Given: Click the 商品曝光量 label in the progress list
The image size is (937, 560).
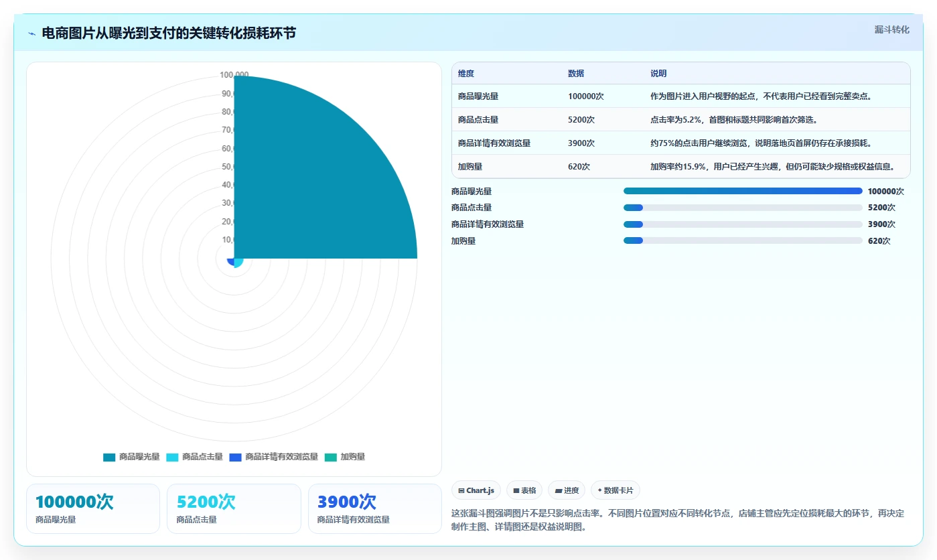Looking at the screenshot, I should pyautogui.click(x=472, y=191).
